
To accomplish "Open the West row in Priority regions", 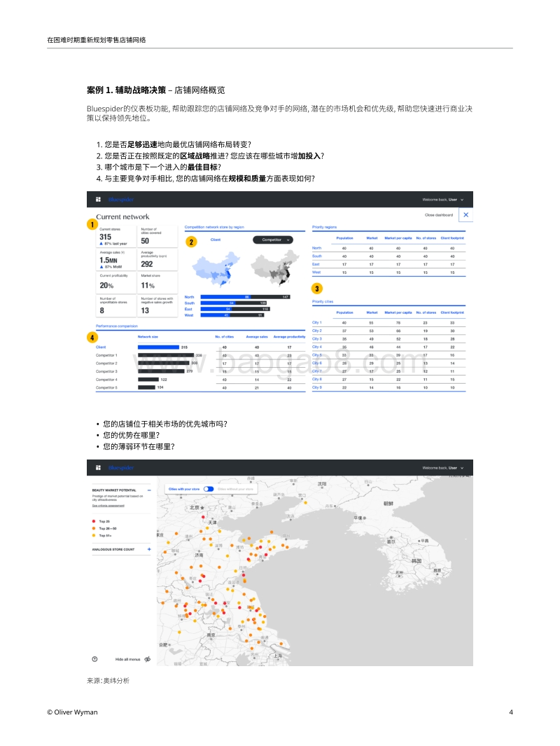I will (x=388, y=272).
